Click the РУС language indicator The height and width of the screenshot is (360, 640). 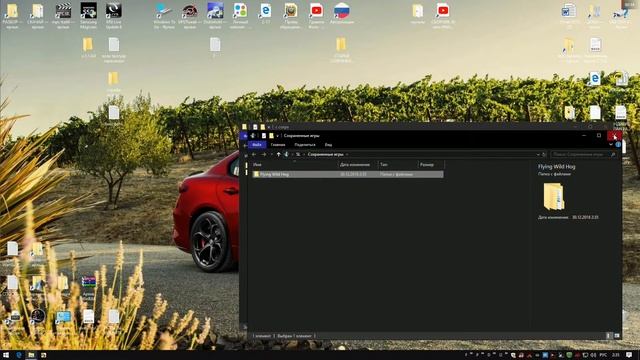tap(603, 355)
